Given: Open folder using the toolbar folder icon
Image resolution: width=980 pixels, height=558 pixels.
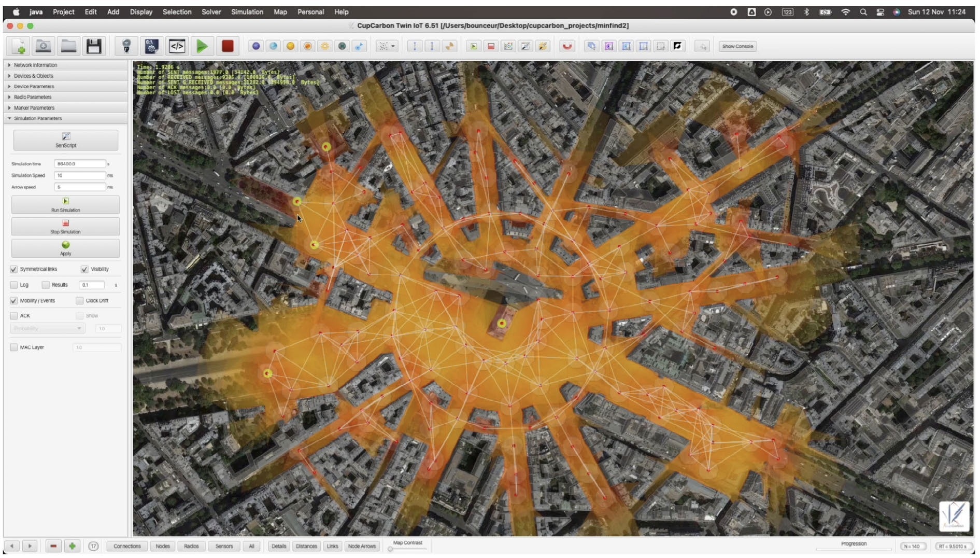Looking at the screenshot, I should tap(68, 46).
